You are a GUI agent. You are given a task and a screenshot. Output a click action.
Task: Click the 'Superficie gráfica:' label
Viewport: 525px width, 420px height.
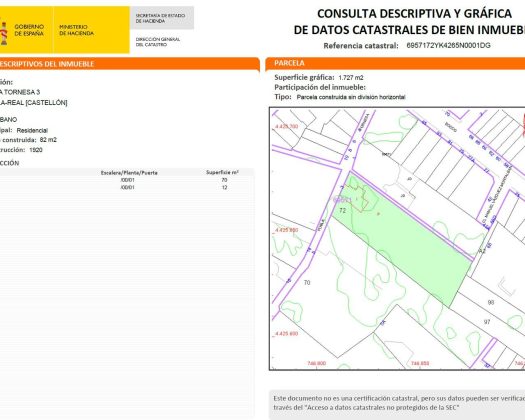(304, 77)
